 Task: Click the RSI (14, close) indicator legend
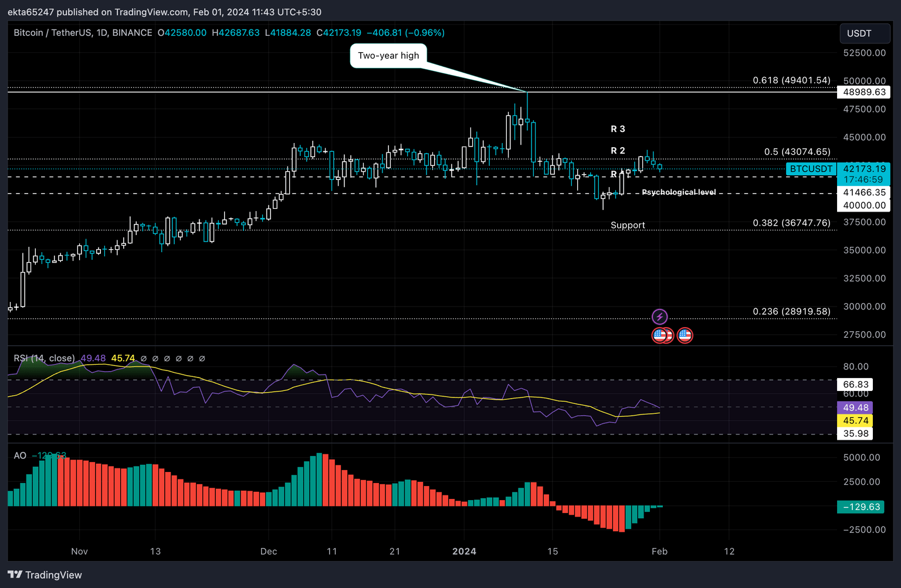45,358
